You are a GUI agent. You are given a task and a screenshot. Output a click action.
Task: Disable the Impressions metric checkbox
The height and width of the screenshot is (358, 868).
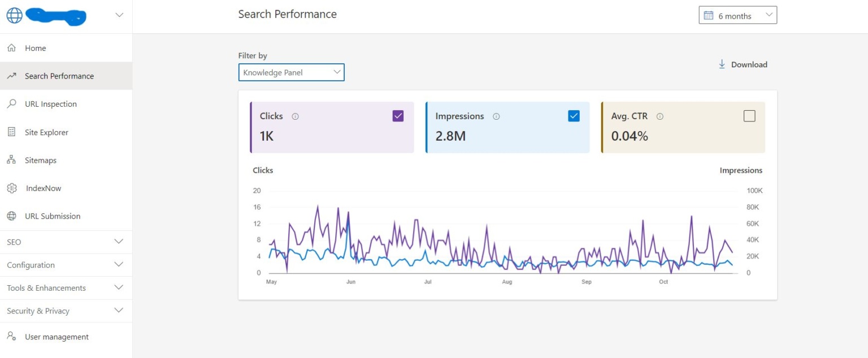click(574, 115)
